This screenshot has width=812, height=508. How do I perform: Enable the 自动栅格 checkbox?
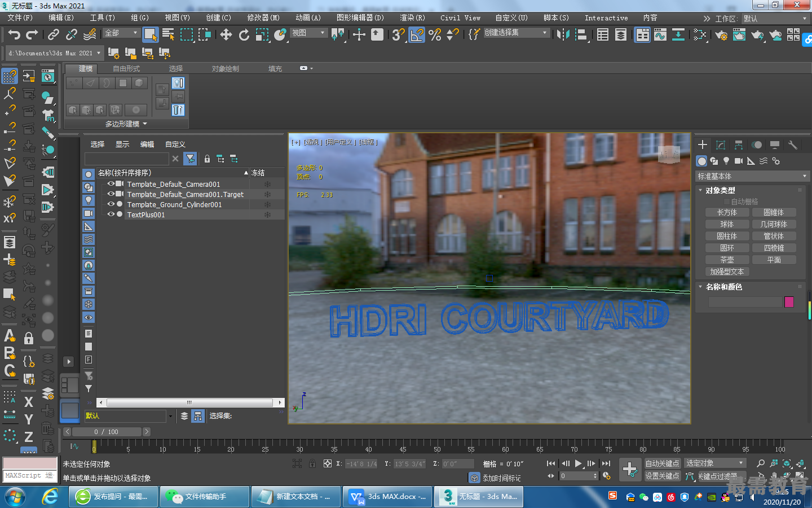[x=727, y=202]
